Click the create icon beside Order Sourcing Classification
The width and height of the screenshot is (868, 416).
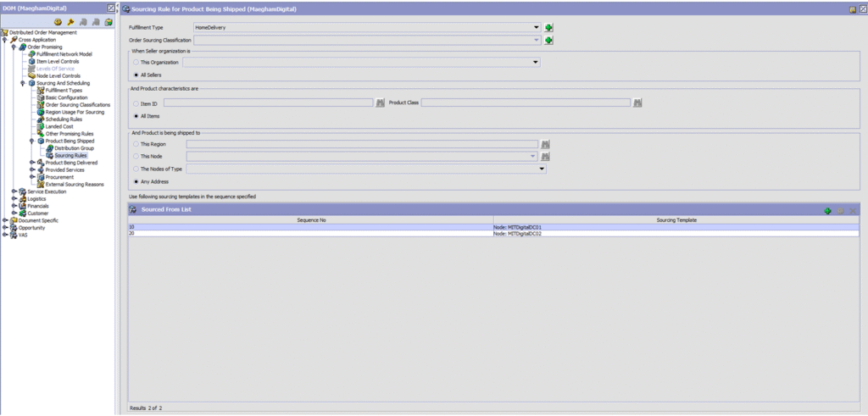coord(549,40)
